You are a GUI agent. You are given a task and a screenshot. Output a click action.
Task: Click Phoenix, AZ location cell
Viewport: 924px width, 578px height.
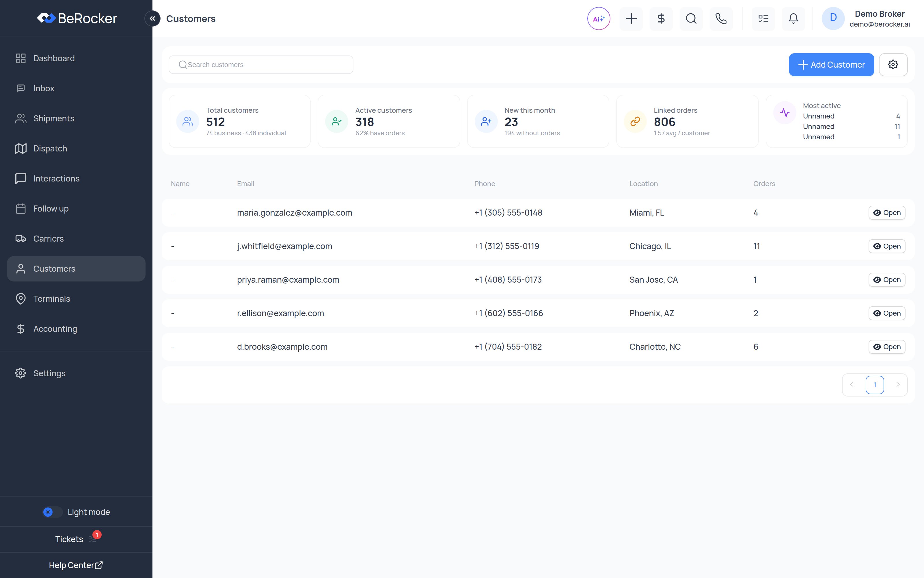[x=651, y=313]
